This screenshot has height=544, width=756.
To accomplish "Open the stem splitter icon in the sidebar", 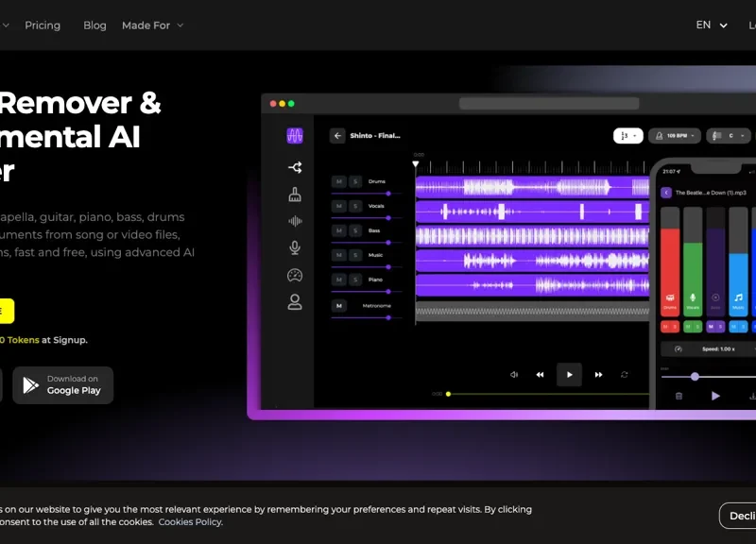I will 295,167.
